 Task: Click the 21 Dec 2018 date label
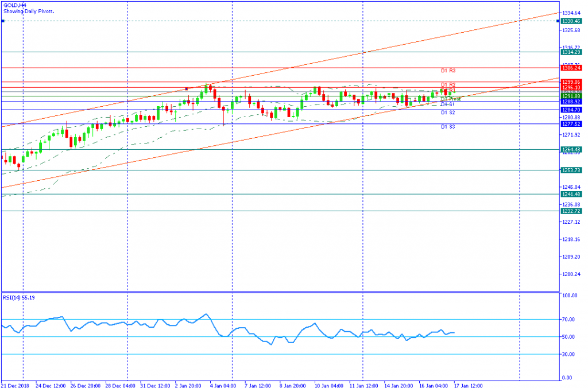(15, 386)
